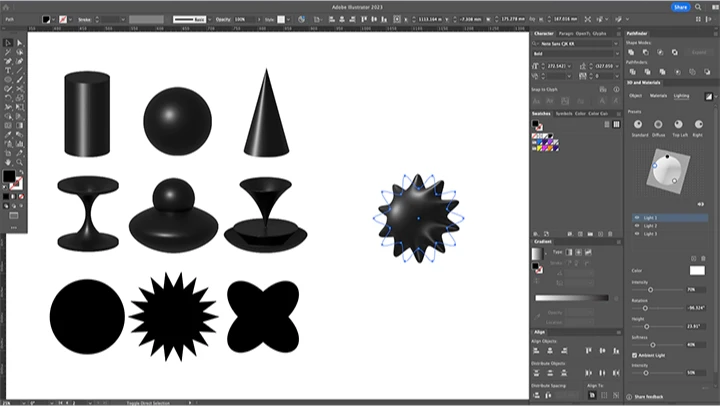Select the Standard lighting preset
Image resolution: width=720 pixels, height=406 pixels.
pyautogui.click(x=639, y=124)
